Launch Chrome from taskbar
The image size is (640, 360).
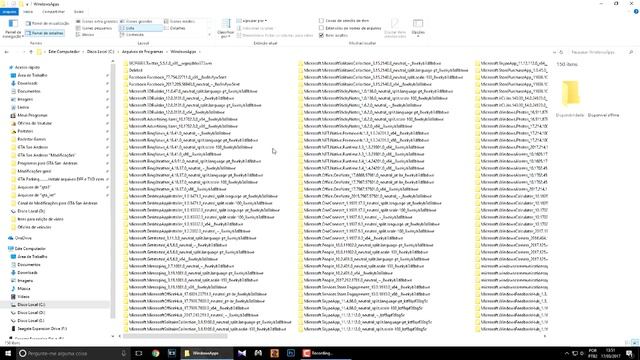pyautogui.click(x=156, y=353)
